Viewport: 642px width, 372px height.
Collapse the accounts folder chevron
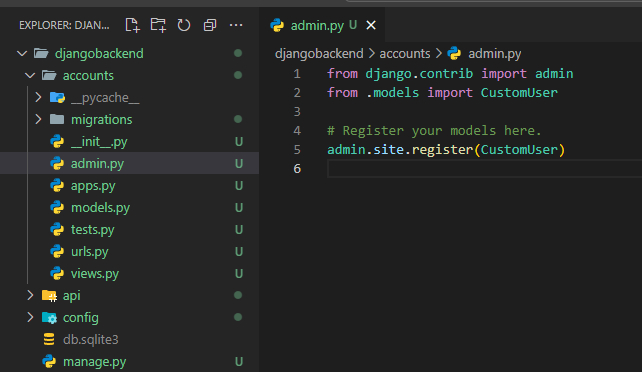click(x=30, y=75)
